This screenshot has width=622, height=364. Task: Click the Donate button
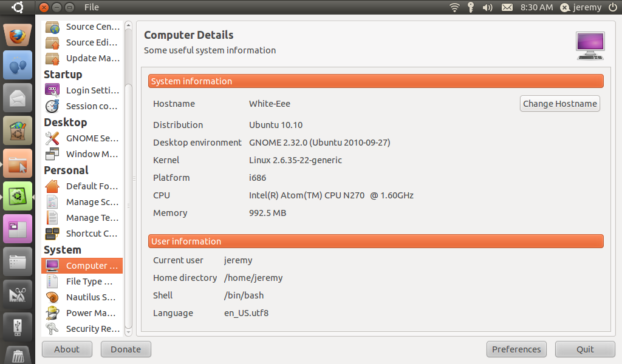(126, 349)
